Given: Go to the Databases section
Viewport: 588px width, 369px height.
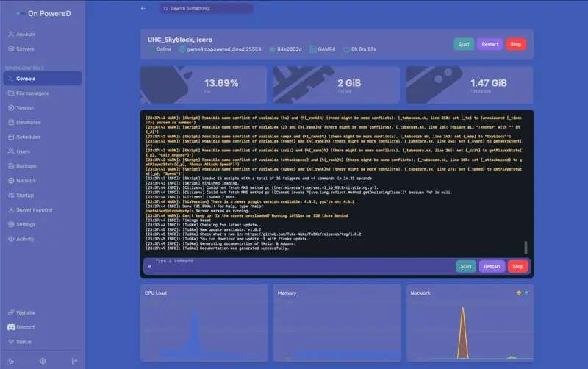Looking at the screenshot, I should [29, 122].
